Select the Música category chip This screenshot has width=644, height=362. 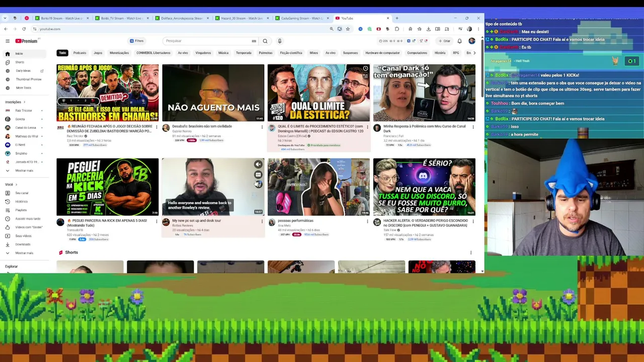223,53
